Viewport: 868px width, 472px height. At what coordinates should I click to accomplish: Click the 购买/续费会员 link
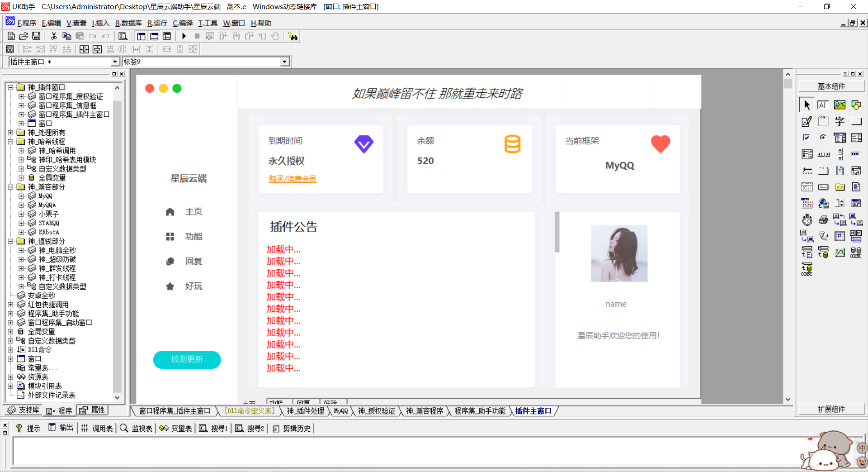pyautogui.click(x=292, y=179)
